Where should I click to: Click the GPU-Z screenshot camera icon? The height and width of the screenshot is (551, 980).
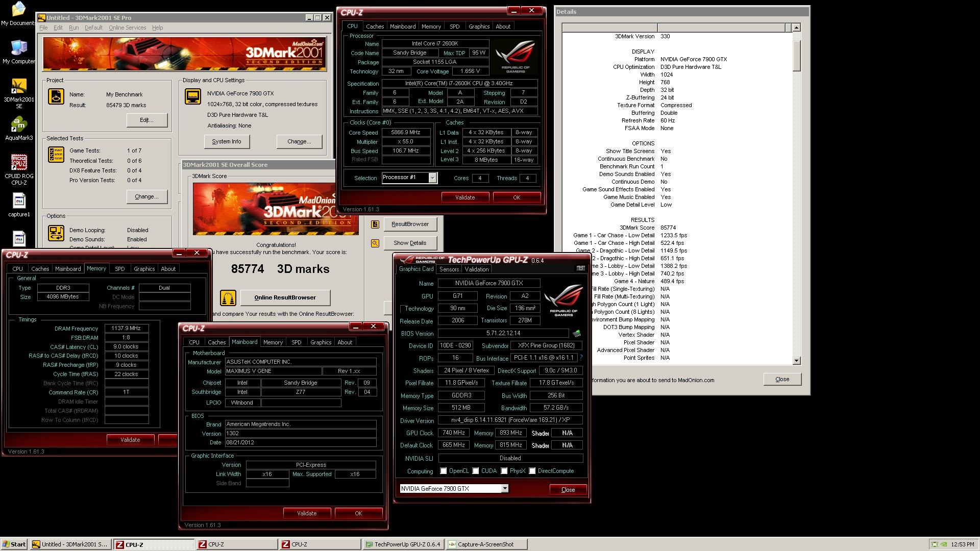tap(581, 268)
